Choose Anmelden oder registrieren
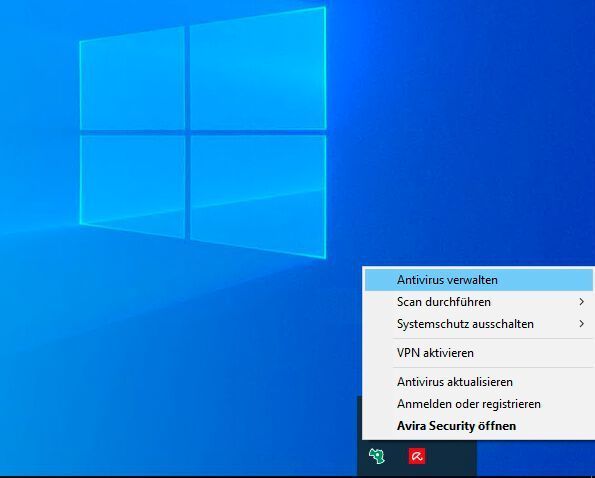 tap(479, 404)
